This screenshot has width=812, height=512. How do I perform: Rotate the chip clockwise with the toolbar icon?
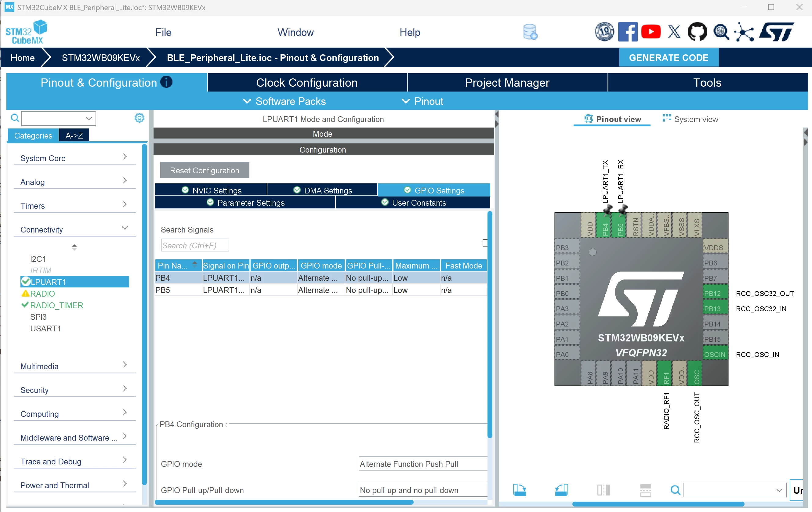click(x=519, y=490)
